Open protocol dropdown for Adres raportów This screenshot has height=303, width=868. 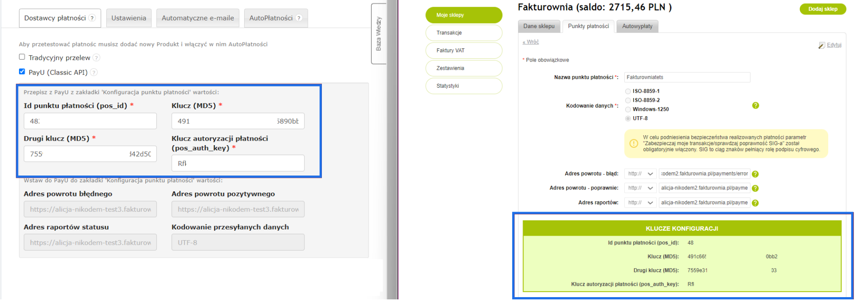[641, 203]
